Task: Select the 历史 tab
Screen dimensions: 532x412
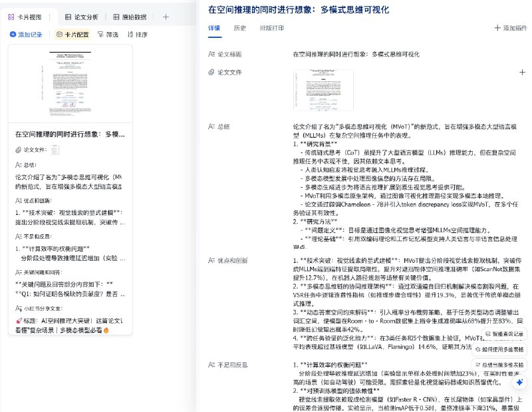Action: click(x=240, y=28)
